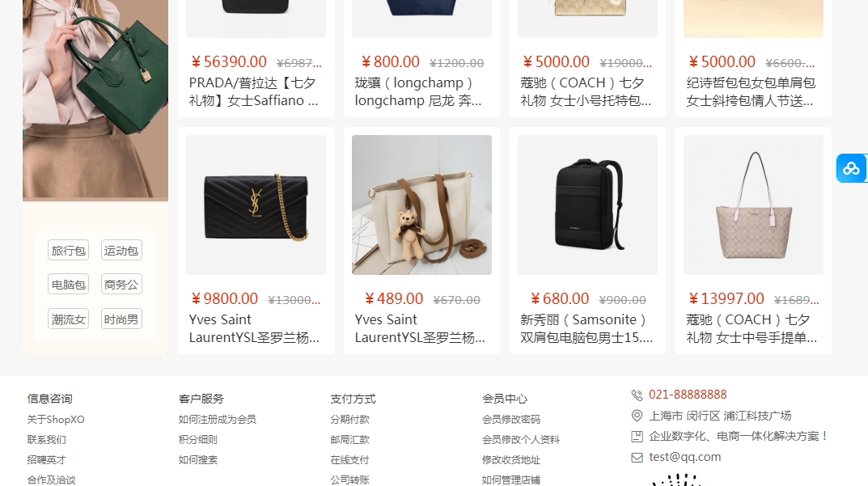Click the blue floating cloud icon
868x486 pixels.
[851, 168]
